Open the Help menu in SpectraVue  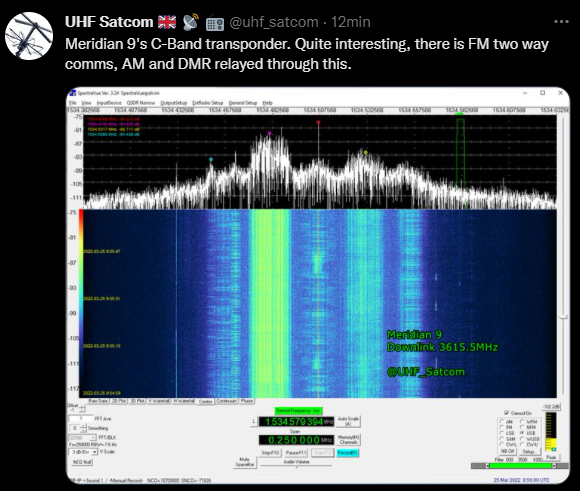tap(267, 103)
